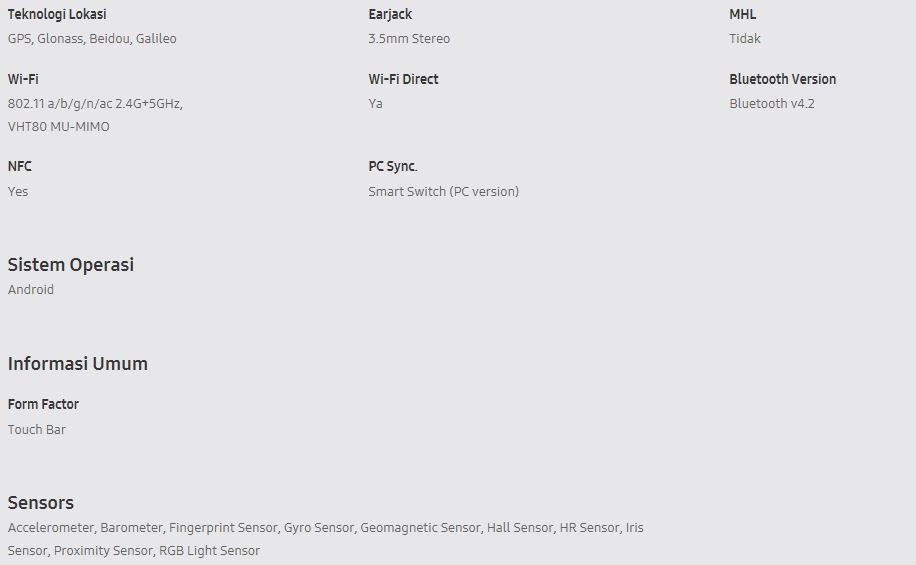This screenshot has width=916, height=565.
Task: Click the Informasi Umum heading
Action: (x=78, y=363)
